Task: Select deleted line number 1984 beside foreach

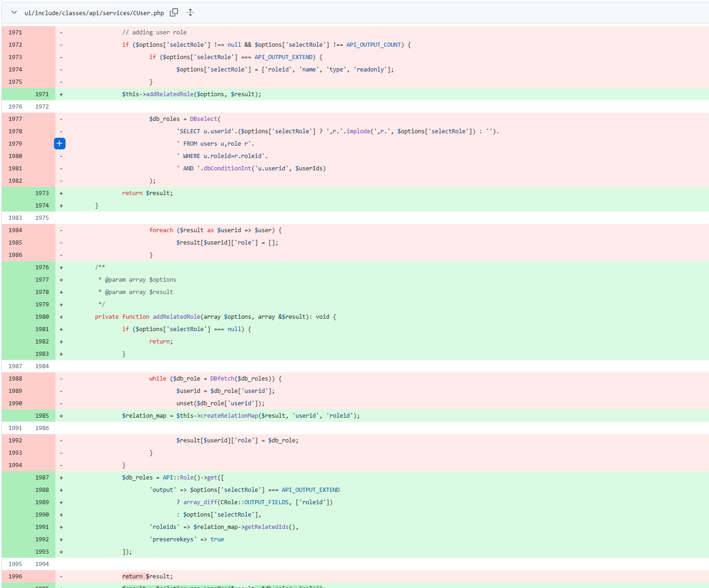Action: tap(15, 230)
